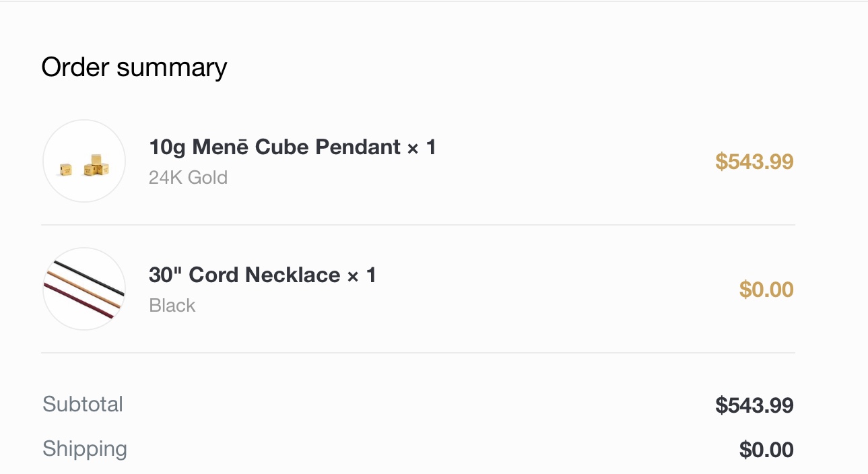Click the black cord in necklace image
Screen dimensions: 868x474
click(x=89, y=278)
